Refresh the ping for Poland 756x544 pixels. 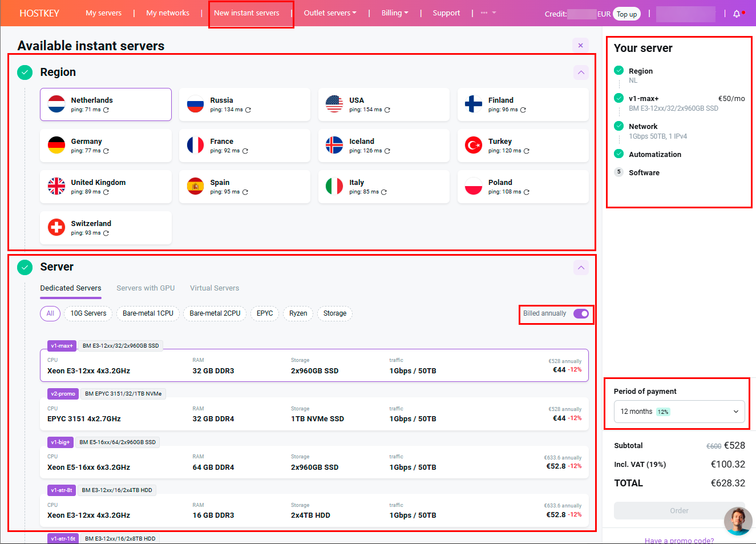[527, 192]
